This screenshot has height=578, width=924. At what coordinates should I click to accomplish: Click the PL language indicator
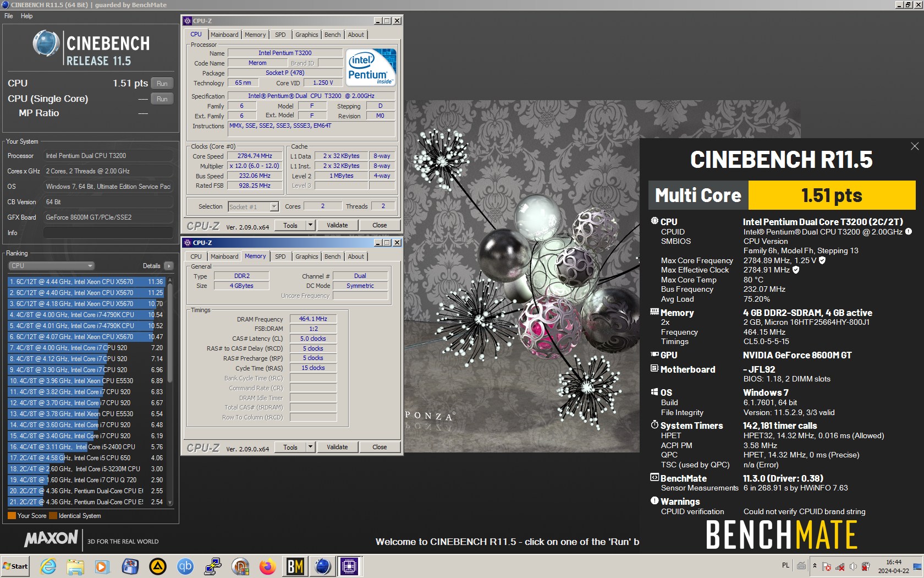785,565
